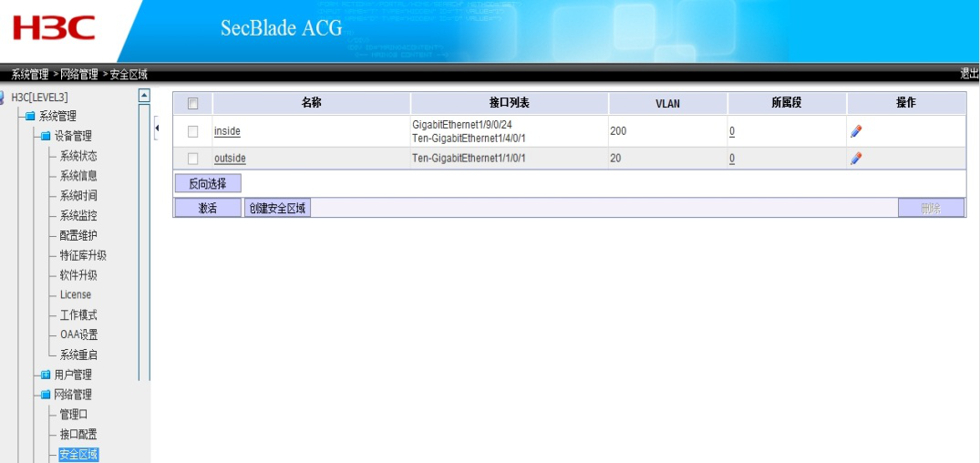
Task: Click the edit pencil icon for outside zone
Action: tap(855, 159)
